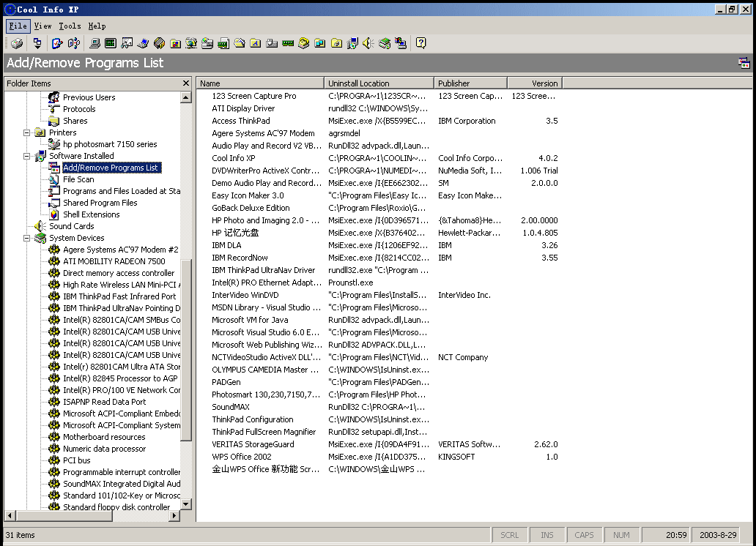Open help via the question mark icon
Image resolution: width=756 pixels, height=546 pixels.
(x=421, y=43)
